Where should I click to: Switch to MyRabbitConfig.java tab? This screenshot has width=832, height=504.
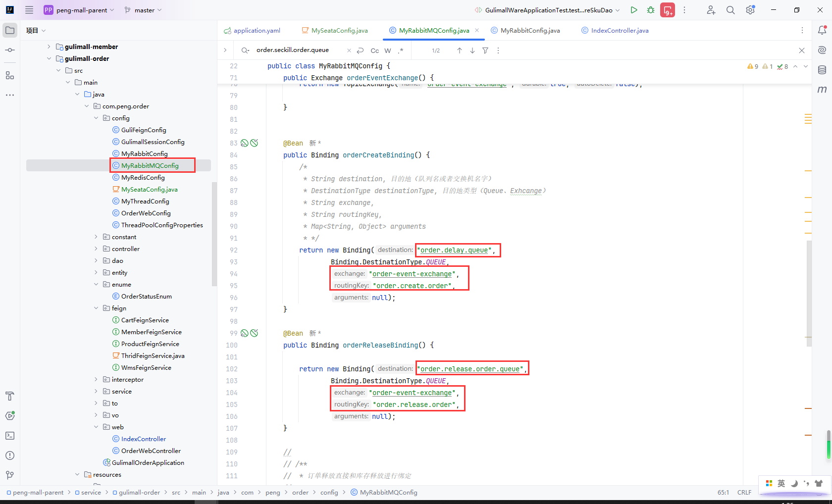[x=525, y=31]
